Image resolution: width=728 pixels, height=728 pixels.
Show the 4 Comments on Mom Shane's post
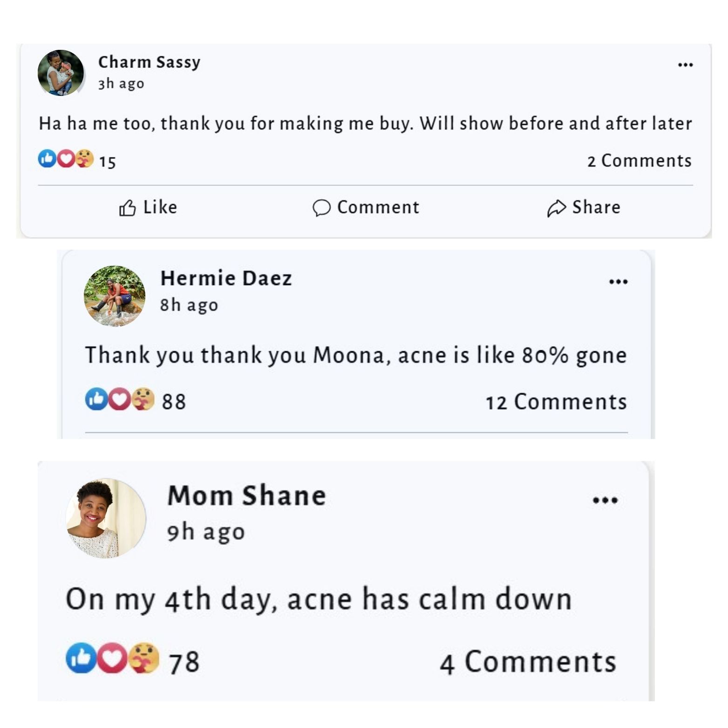click(528, 662)
